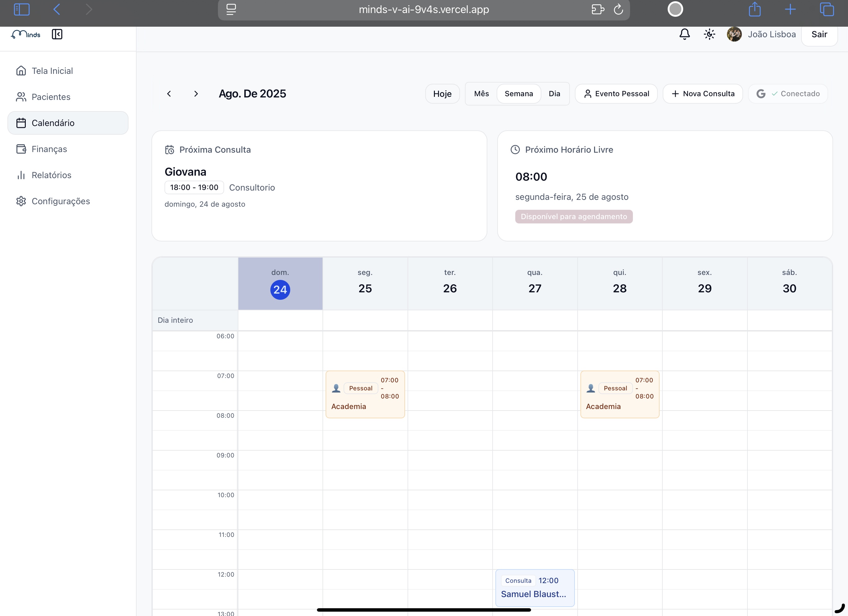The image size is (848, 616).
Task: Select qua. 27 column header
Action: (535, 283)
